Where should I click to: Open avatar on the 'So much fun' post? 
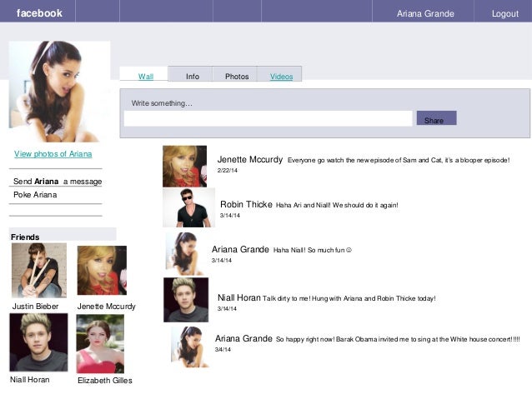pyautogui.click(x=185, y=254)
